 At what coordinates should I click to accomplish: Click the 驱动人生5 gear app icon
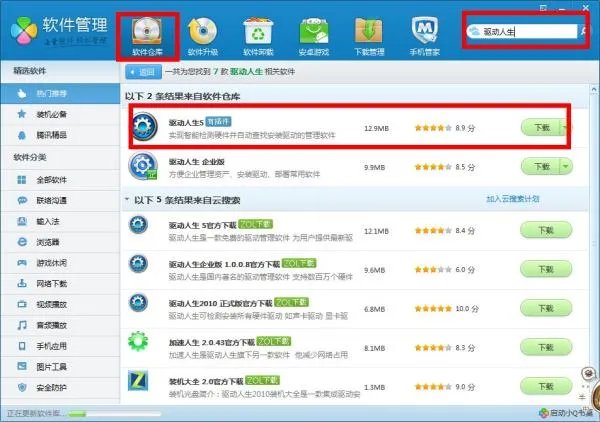[145, 126]
